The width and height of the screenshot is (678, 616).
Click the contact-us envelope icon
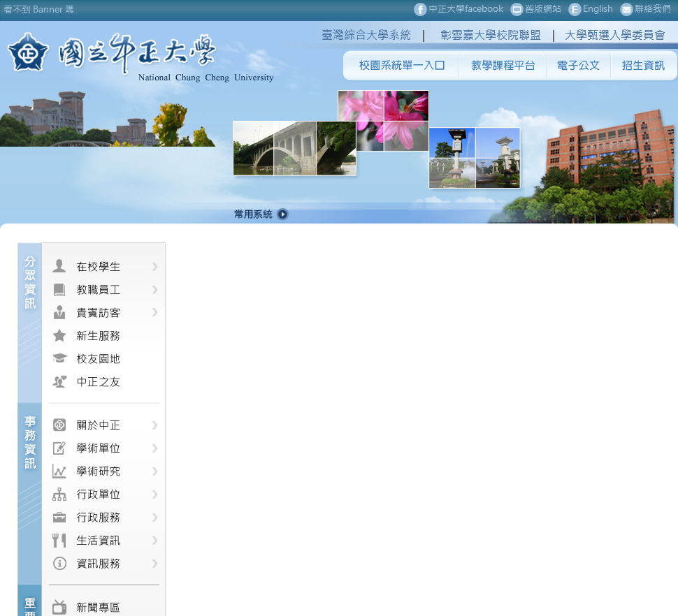(626, 9)
